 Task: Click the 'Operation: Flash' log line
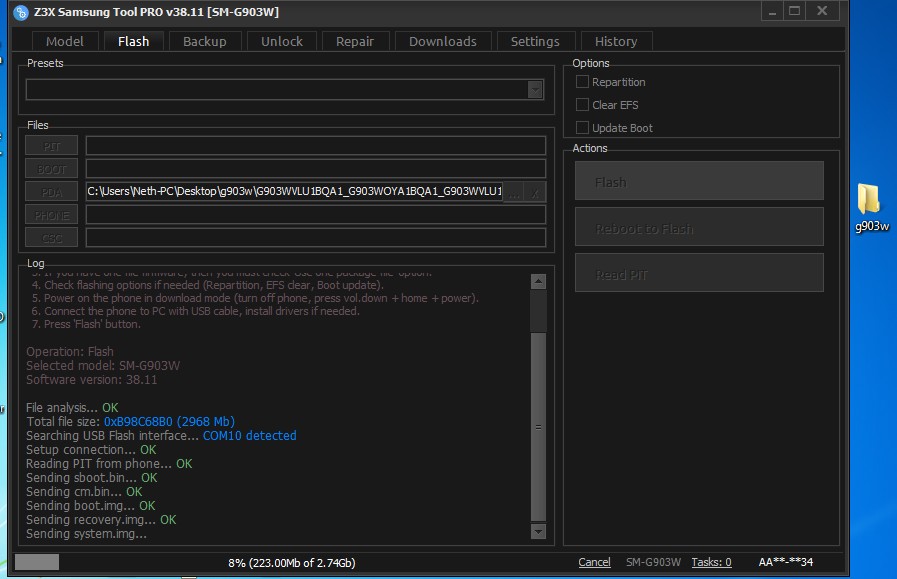pos(70,352)
